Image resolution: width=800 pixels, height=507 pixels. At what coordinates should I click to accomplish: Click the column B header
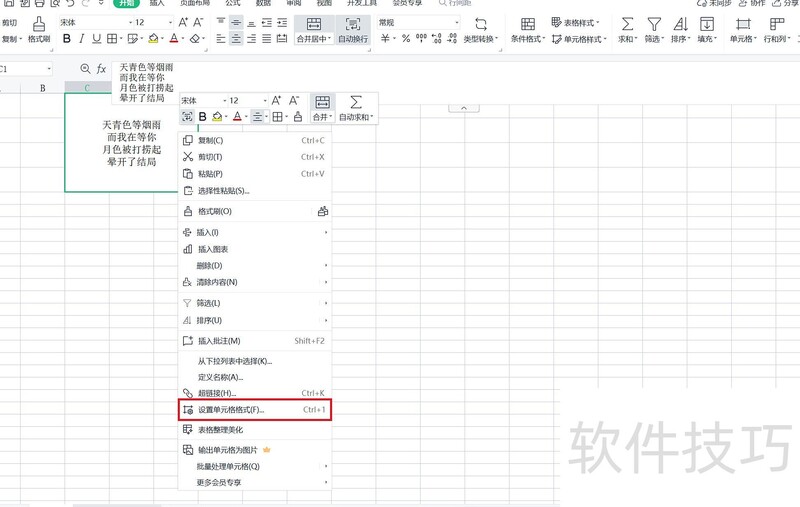(x=43, y=88)
